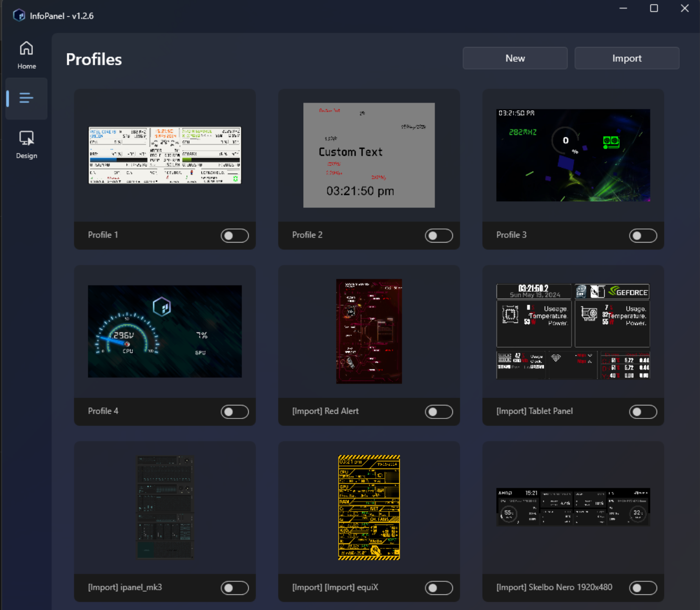Click "[Import] Skelbo Nero 1920x480" label
700x610 pixels.
coord(554,587)
